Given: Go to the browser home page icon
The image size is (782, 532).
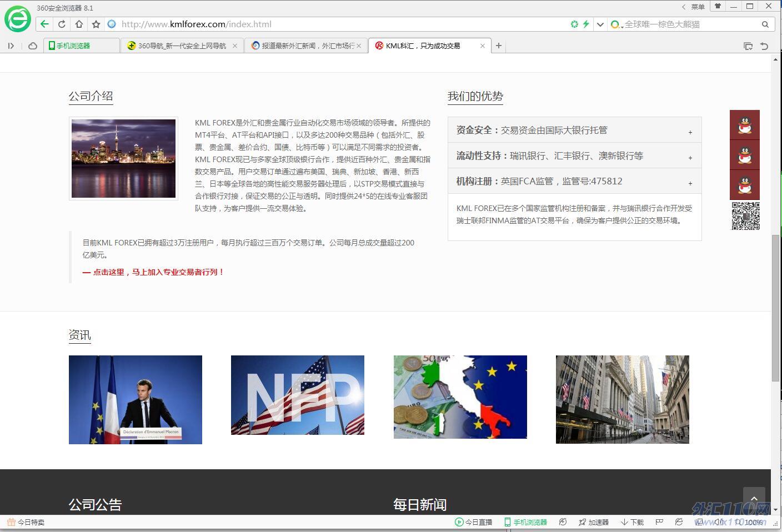Looking at the screenshot, I should [79, 24].
